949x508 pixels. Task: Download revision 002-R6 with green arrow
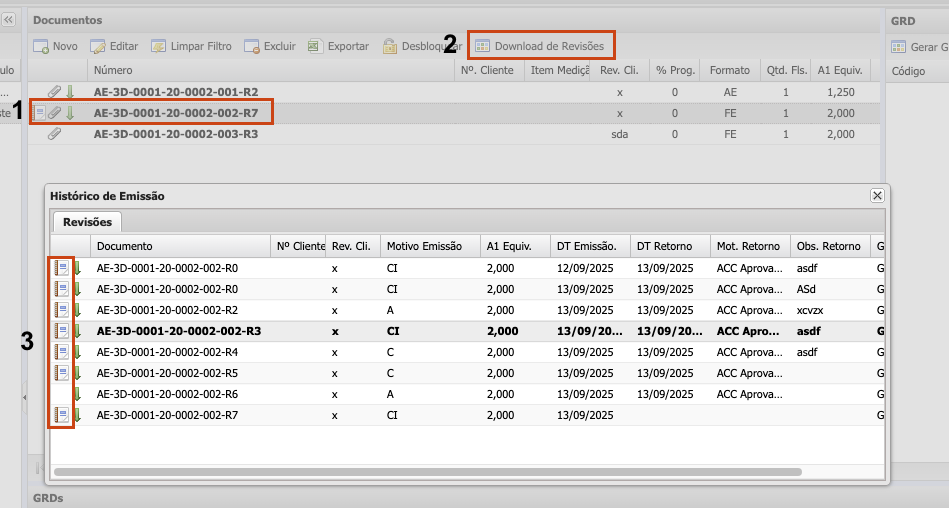76,394
